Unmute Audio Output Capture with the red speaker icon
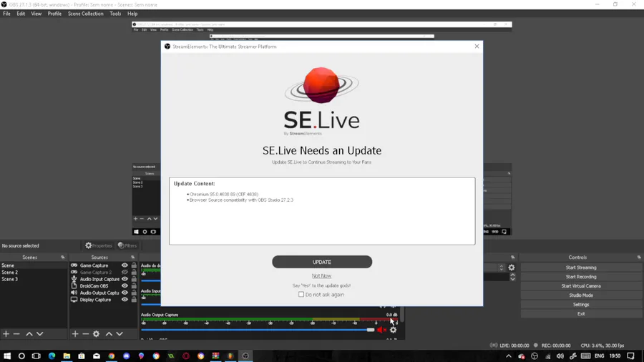Image resolution: width=644 pixels, height=362 pixels. 381,330
